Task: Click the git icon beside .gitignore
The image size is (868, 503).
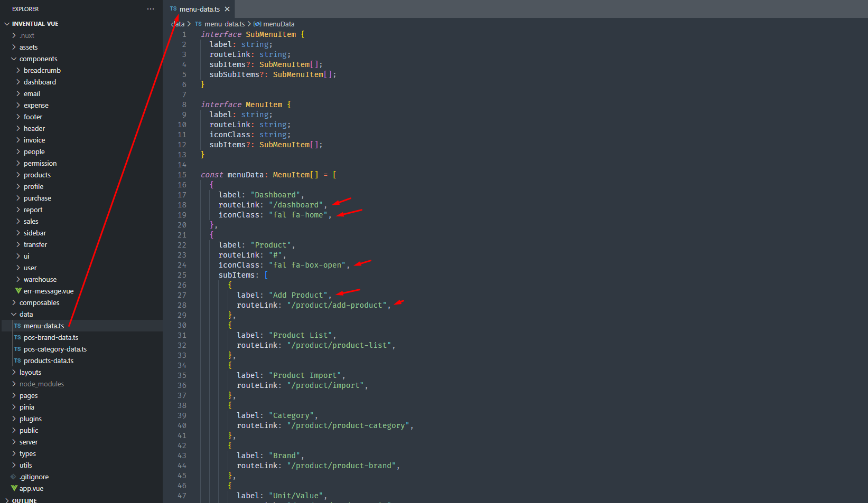Action: 14,477
